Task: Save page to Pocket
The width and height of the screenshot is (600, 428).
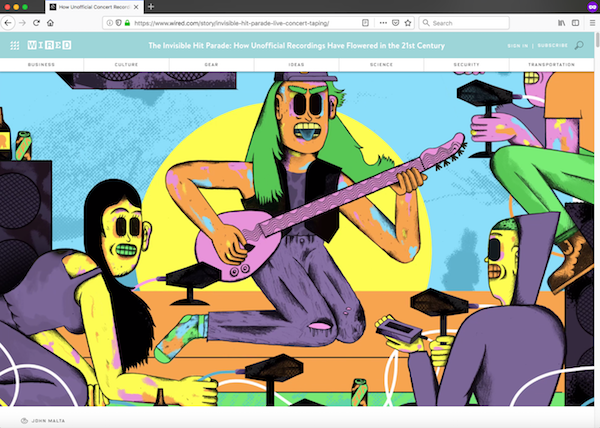Action: pos(395,22)
